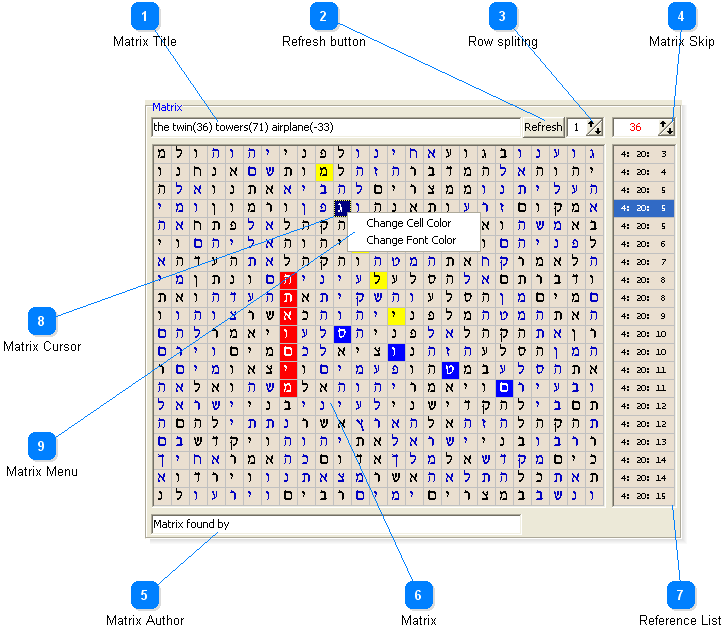725x630 pixels.
Task: Click the numbered badge 1 for Matrix Title
Action: (144, 16)
